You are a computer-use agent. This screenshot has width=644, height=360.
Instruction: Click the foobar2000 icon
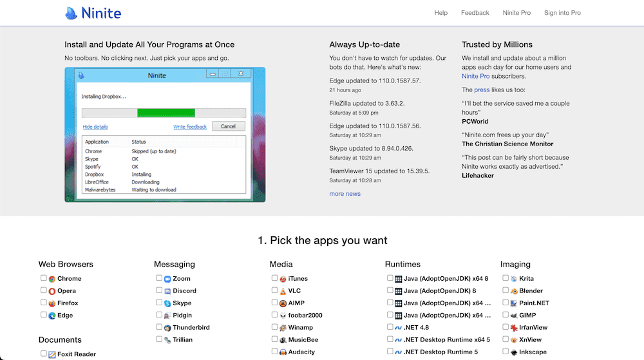click(x=283, y=316)
